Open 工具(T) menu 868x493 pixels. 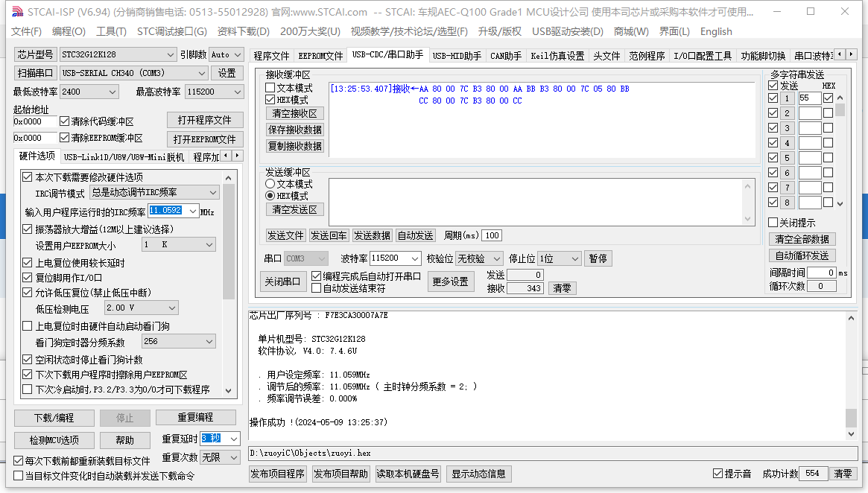point(111,31)
